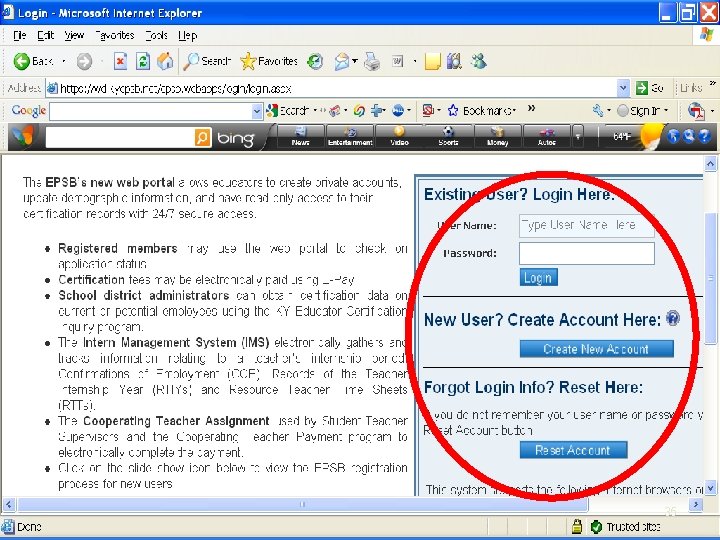Click the 64°F weather sun indicator
The image size is (720, 540).
(636, 136)
